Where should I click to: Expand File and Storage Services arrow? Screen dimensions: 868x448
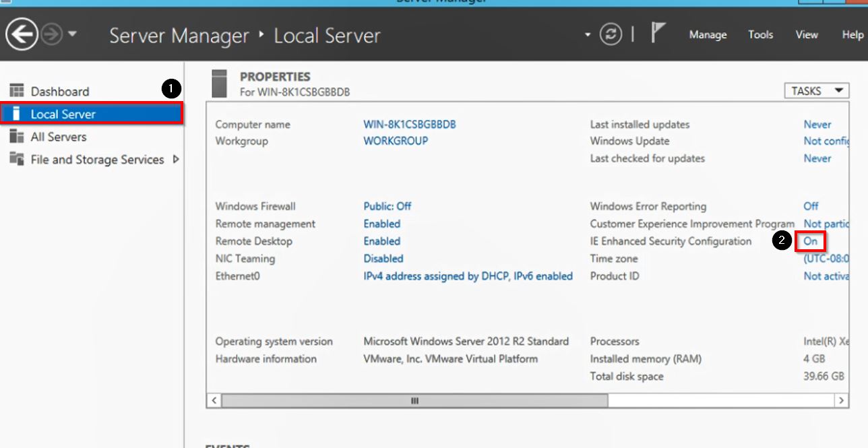[176, 160]
